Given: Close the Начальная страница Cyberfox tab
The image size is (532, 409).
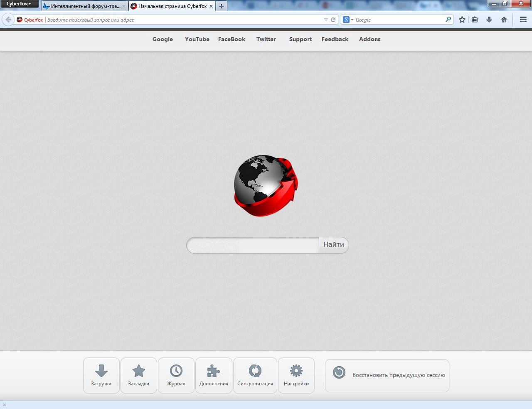Looking at the screenshot, I should point(211,6).
